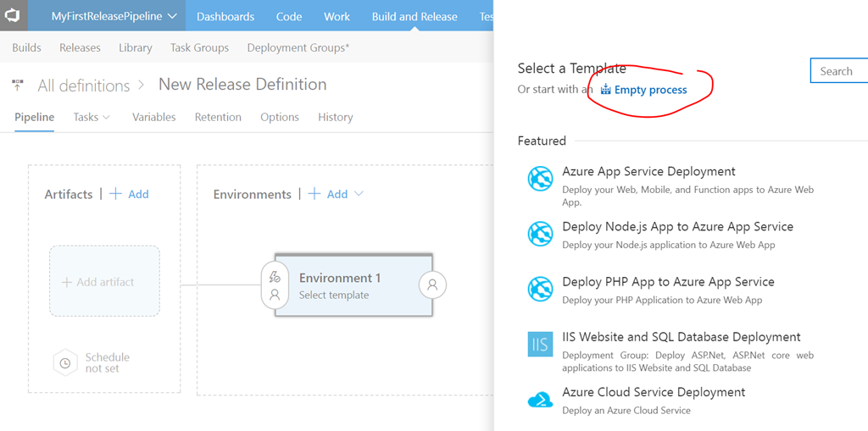This screenshot has width=868, height=431.
Task: Click the schedule clock icon
Action: [65, 363]
